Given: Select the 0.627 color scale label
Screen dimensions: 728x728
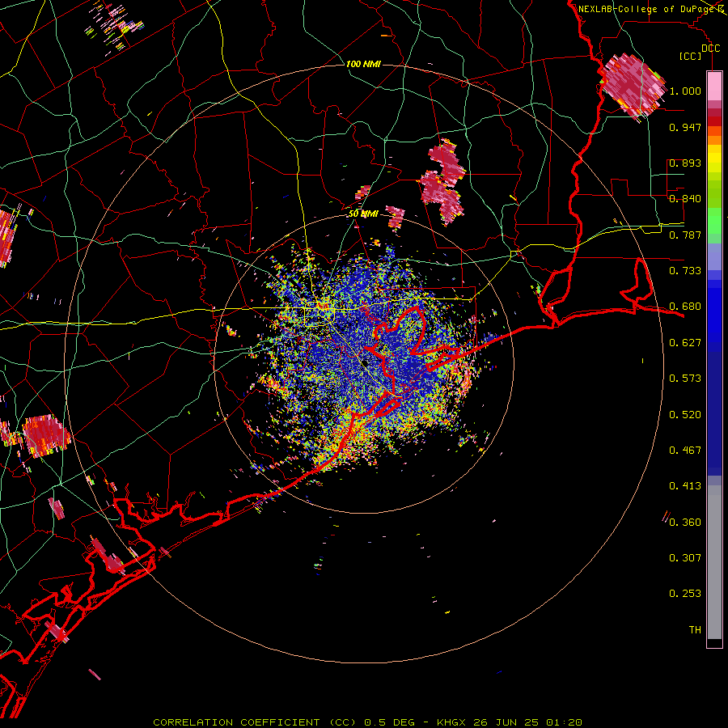Looking at the screenshot, I should (x=685, y=343).
